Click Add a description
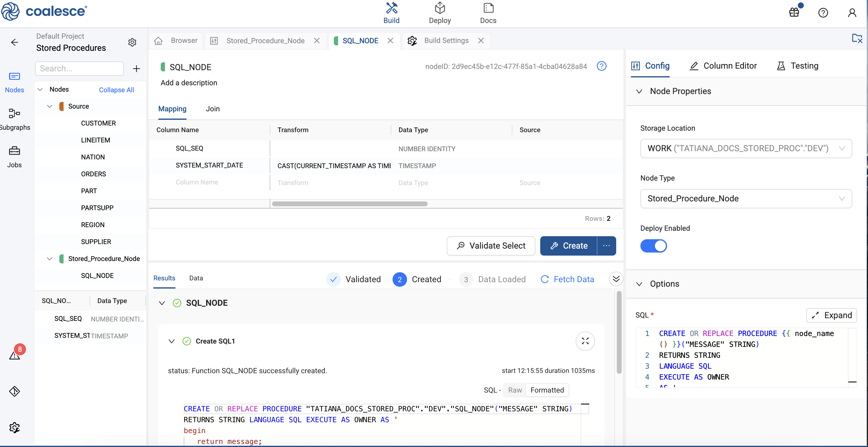Viewport: 868px width, 447px height. click(x=189, y=83)
